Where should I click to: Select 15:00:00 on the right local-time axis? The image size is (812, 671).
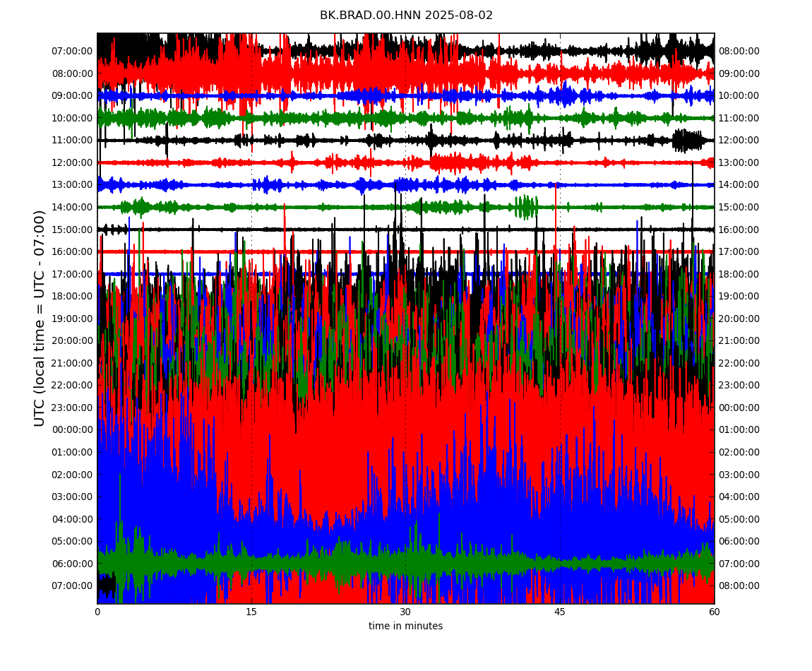(739, 207)
